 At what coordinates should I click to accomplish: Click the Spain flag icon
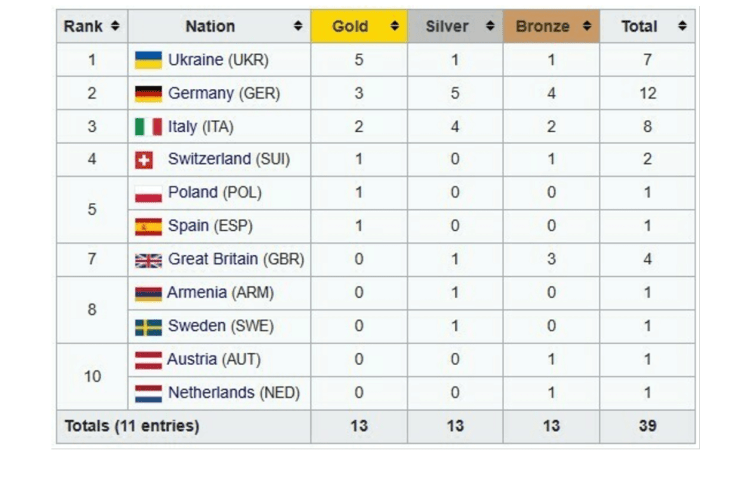click(x=148, y=226)
